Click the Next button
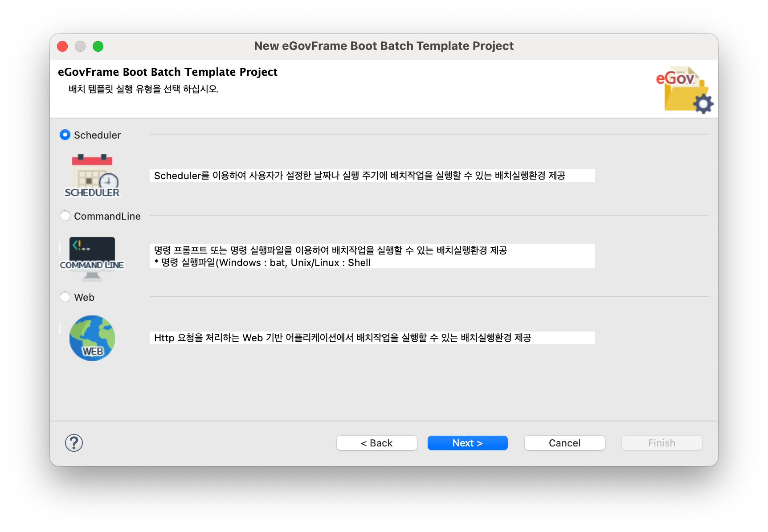This screenshot has width=768, height=532. click(467, 443)
